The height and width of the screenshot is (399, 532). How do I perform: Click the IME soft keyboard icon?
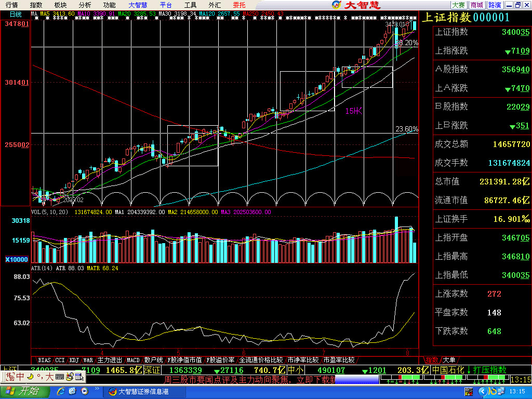point(60,377)
